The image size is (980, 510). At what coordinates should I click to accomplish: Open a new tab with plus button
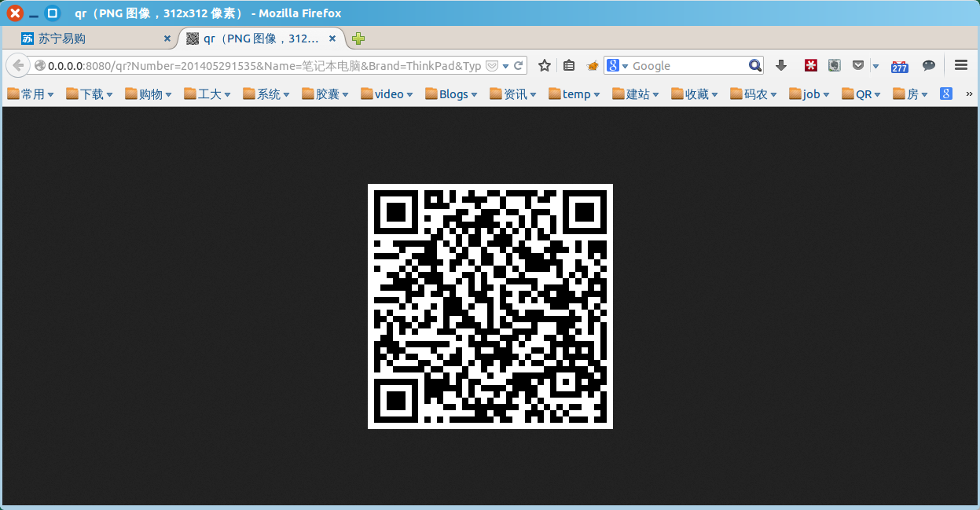coord(358,39)
